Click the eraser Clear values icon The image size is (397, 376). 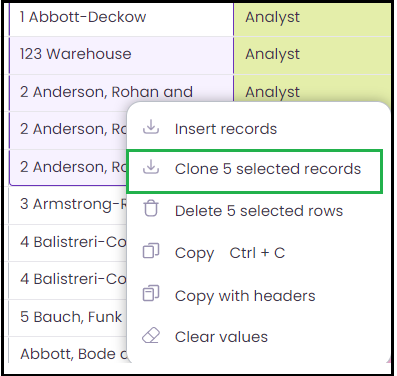[151, 336]
